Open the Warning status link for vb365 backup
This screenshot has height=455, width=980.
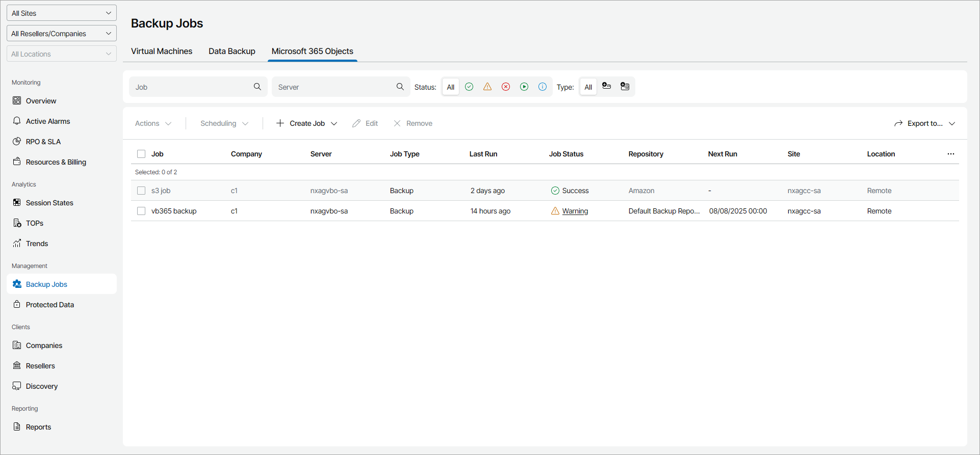(575, 211)
